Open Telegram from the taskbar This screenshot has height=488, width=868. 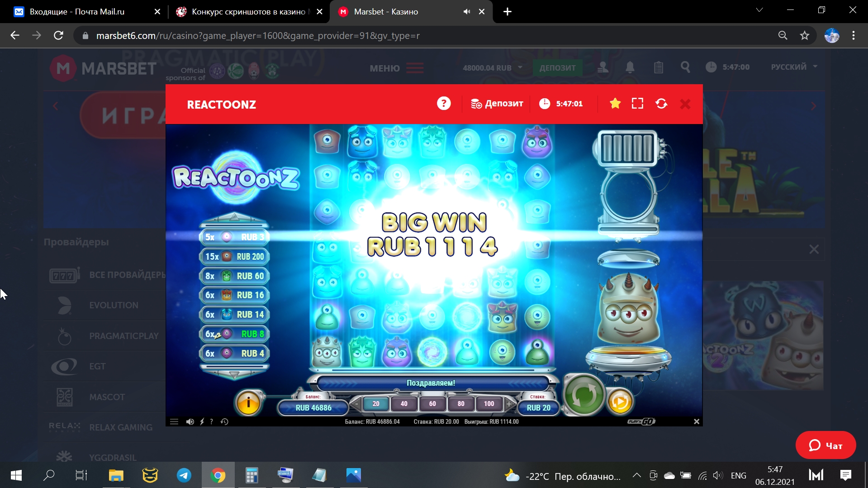(x=184, y=475)
